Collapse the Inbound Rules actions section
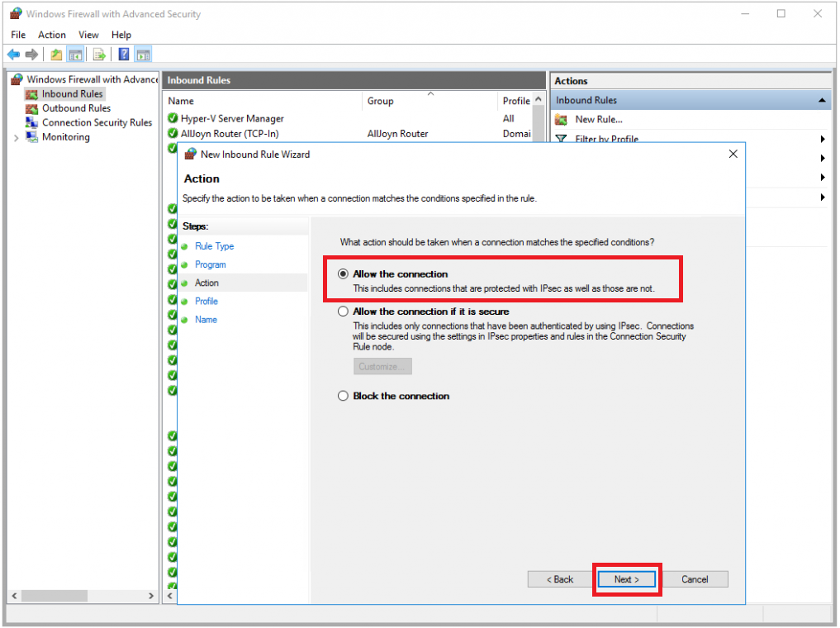This screenshot has height=628, width=840. pyautogui.click(x=822, y=100)
